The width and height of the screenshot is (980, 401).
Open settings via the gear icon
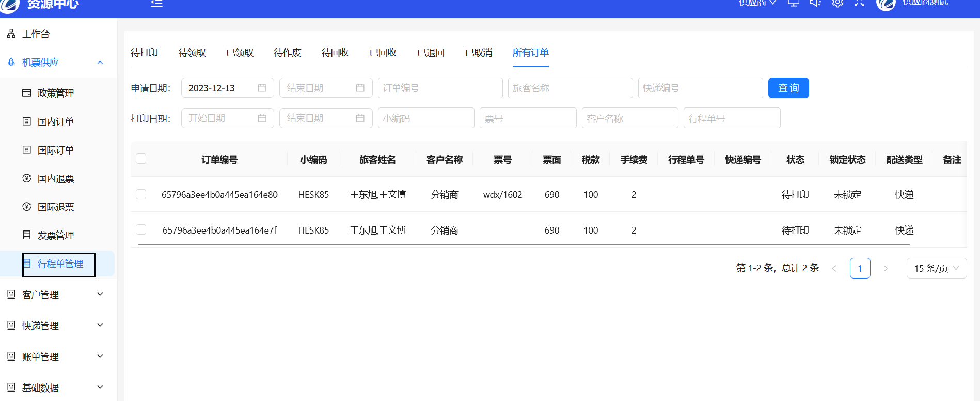pos(837,3)
